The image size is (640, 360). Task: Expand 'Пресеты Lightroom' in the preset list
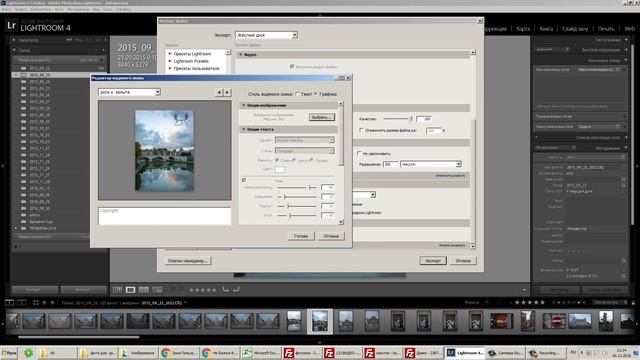coord(170,53)
